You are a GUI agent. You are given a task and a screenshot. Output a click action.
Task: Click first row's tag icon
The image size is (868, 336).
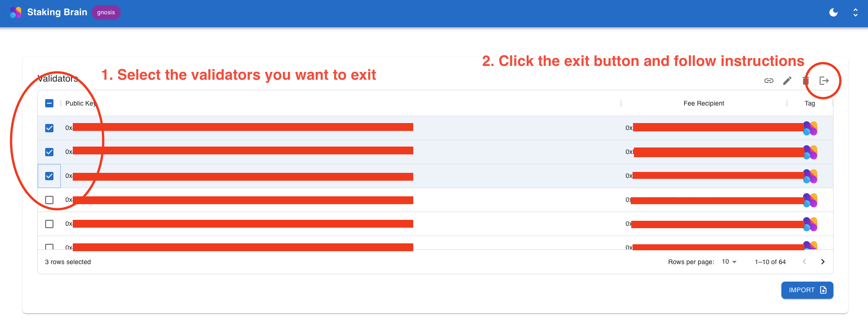pos(810,128)
